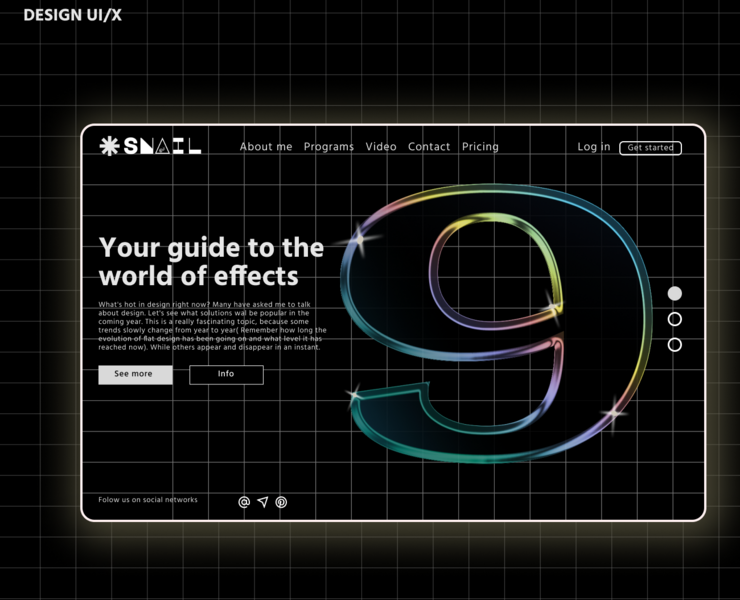This screenshot has height=600, width=740.
Task: Click the "Folow us on social networks" text
Action: (x=148, y=500)
